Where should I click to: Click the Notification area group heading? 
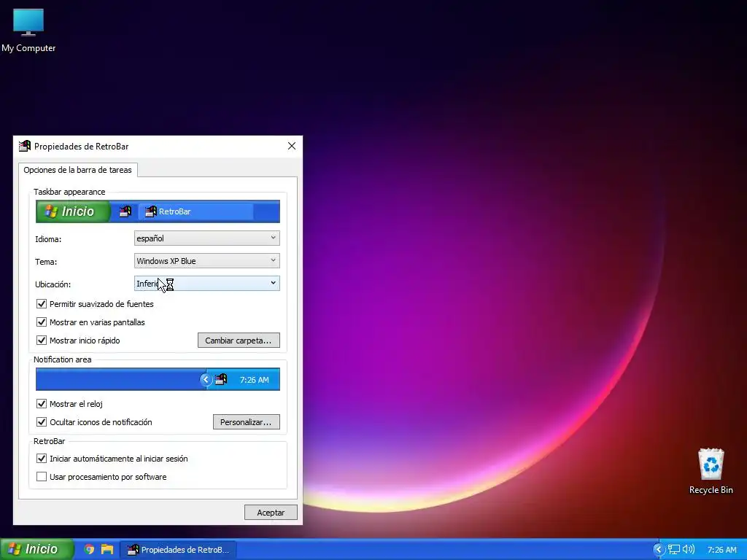[x=63, y=359]
